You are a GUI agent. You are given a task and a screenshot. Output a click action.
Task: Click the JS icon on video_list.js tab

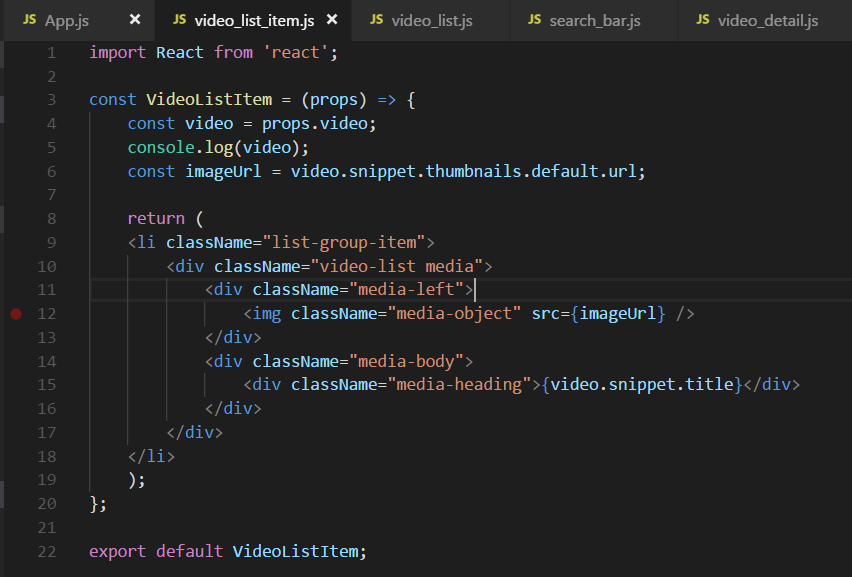[x=377, y=20]
